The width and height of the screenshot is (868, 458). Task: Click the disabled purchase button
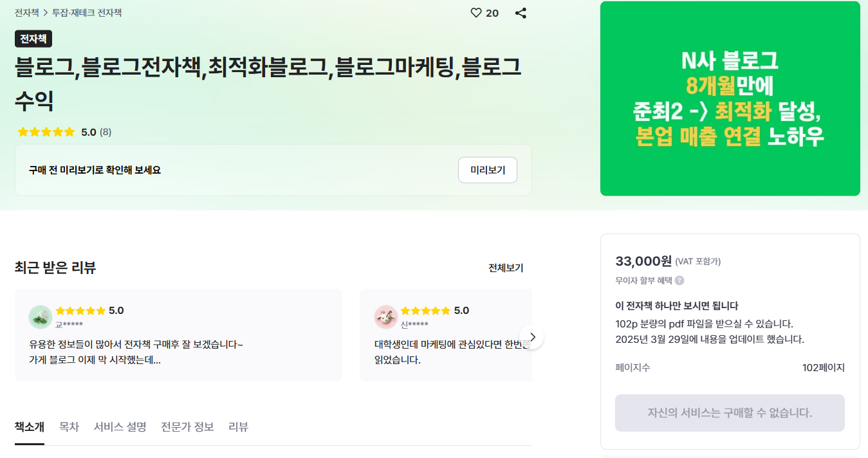click(729, 413)
